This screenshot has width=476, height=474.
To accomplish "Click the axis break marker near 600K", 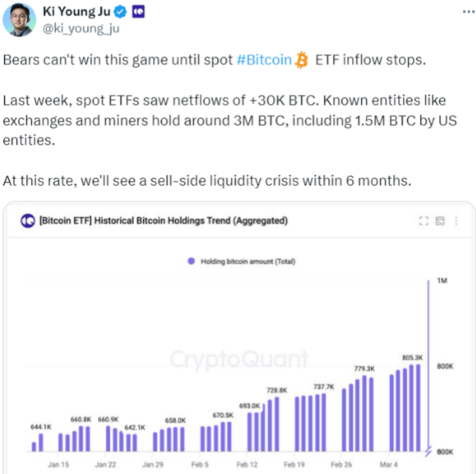I will click(x=428, y=451).
